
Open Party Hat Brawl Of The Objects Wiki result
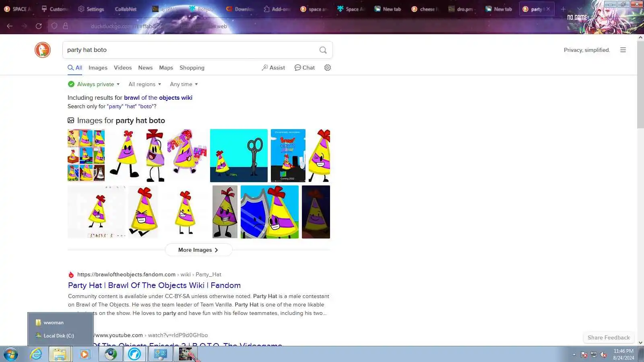(x=154, y=285)
